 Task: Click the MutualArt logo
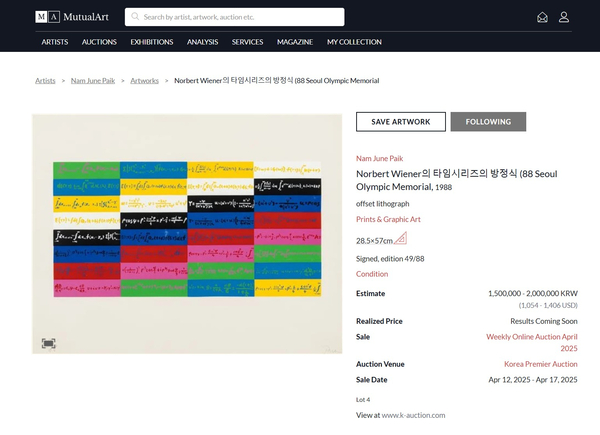tap(73, 17)
